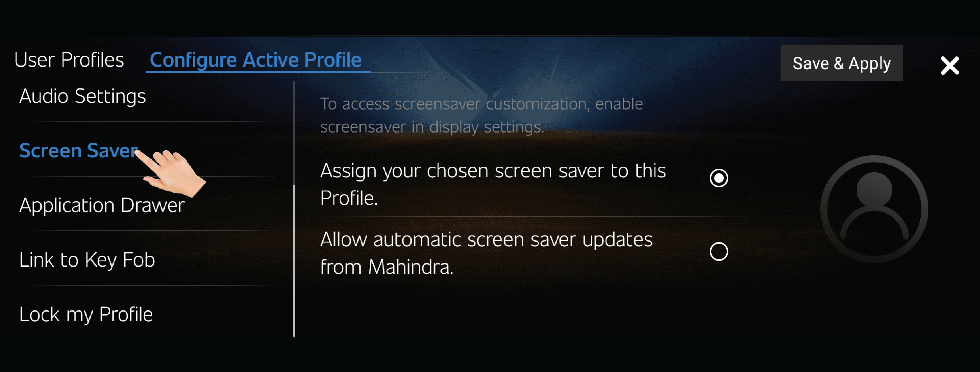Image resolution: width=980 pixels, height=372 pixels.
Task: Click the screensaver customization hint text
Action: coord(481,115)
